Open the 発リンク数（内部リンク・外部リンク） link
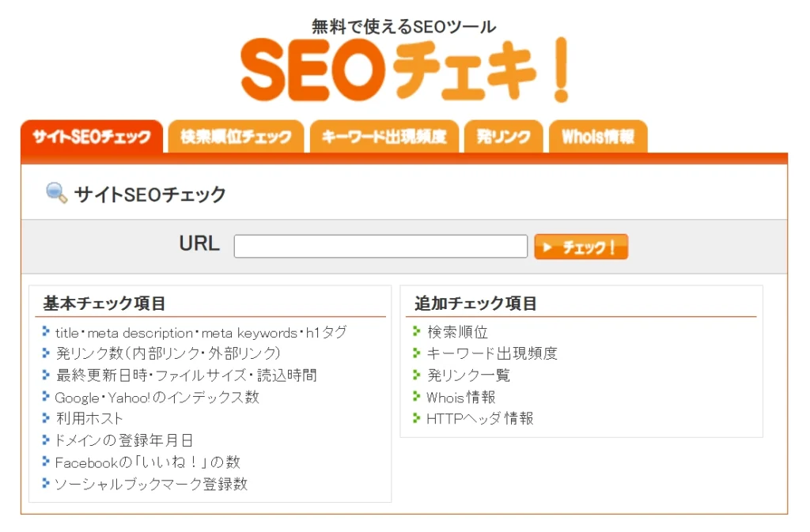The image size is (810, 532). [x=168, y=354]
